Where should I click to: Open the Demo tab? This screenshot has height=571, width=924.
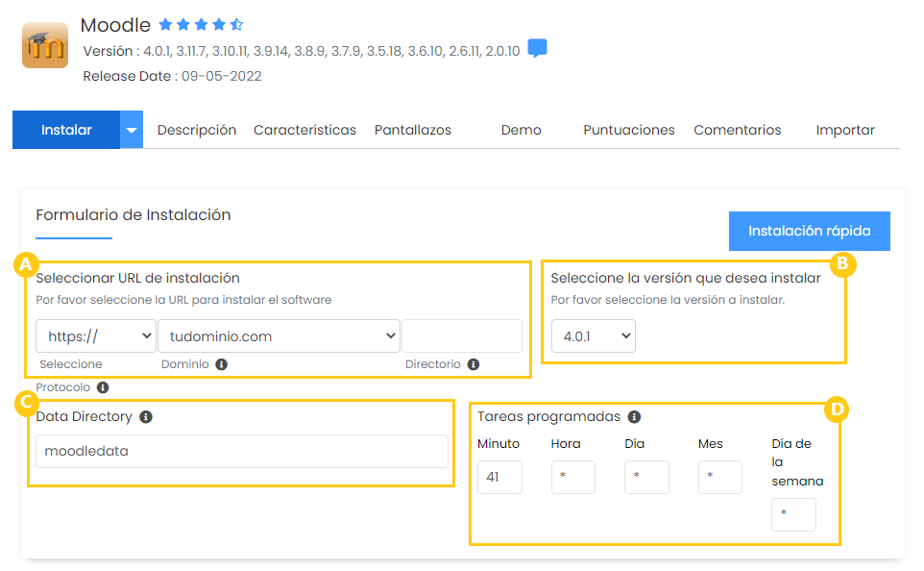tap(521, 130)
